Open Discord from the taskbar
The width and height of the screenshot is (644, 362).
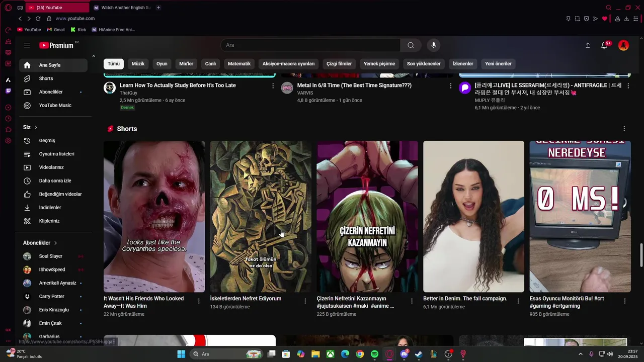[404, 354]
